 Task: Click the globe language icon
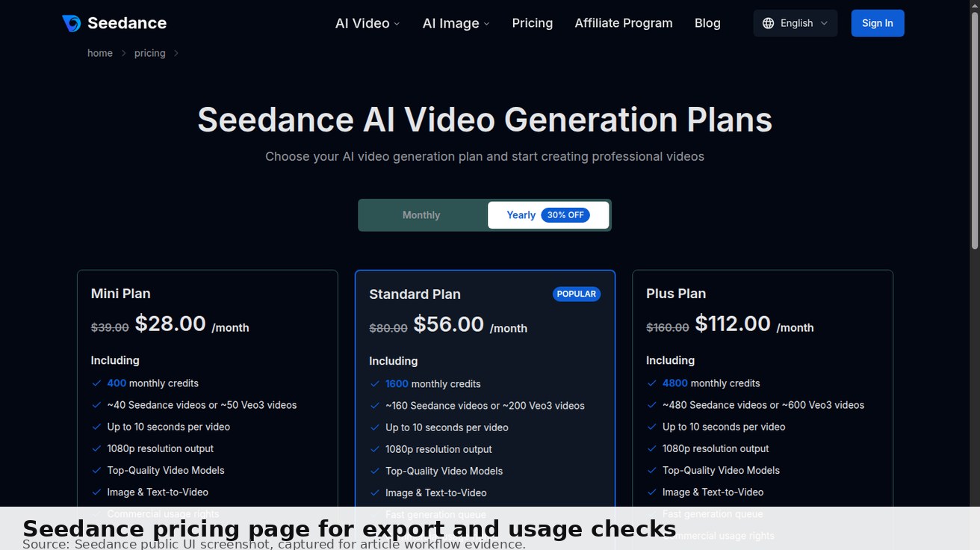tap(768, 23)
